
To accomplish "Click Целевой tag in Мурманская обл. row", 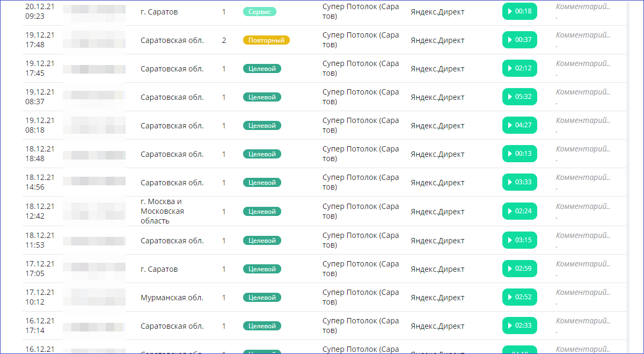I will 262,298.
